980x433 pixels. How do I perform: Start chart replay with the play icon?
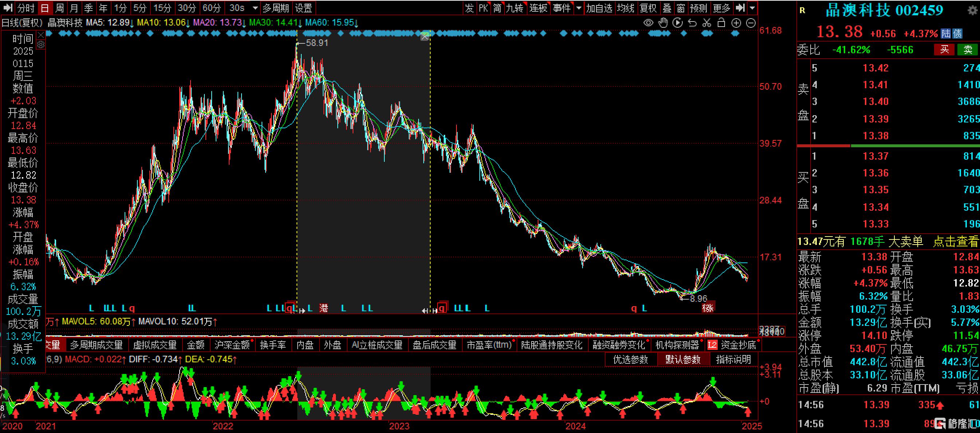(x=678, y=23)
